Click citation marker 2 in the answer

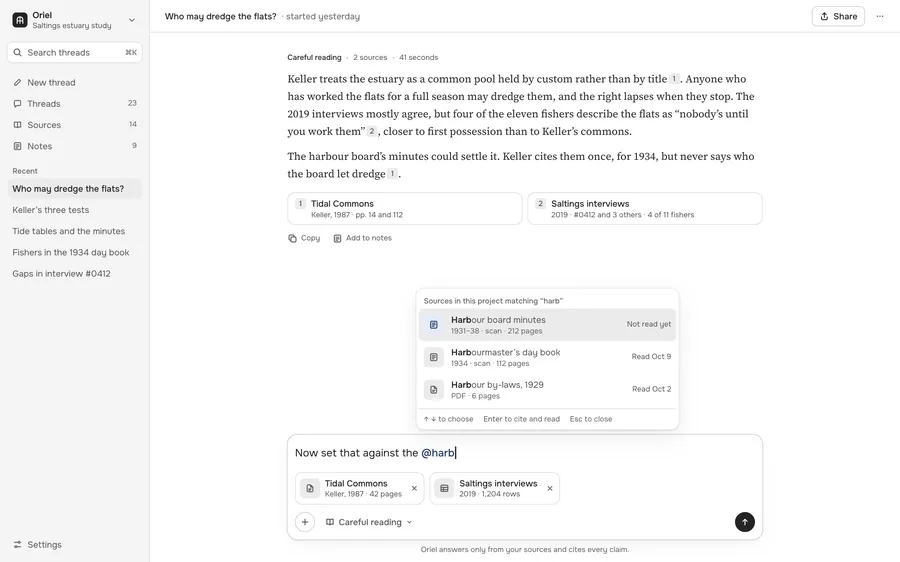coord(371,131)
